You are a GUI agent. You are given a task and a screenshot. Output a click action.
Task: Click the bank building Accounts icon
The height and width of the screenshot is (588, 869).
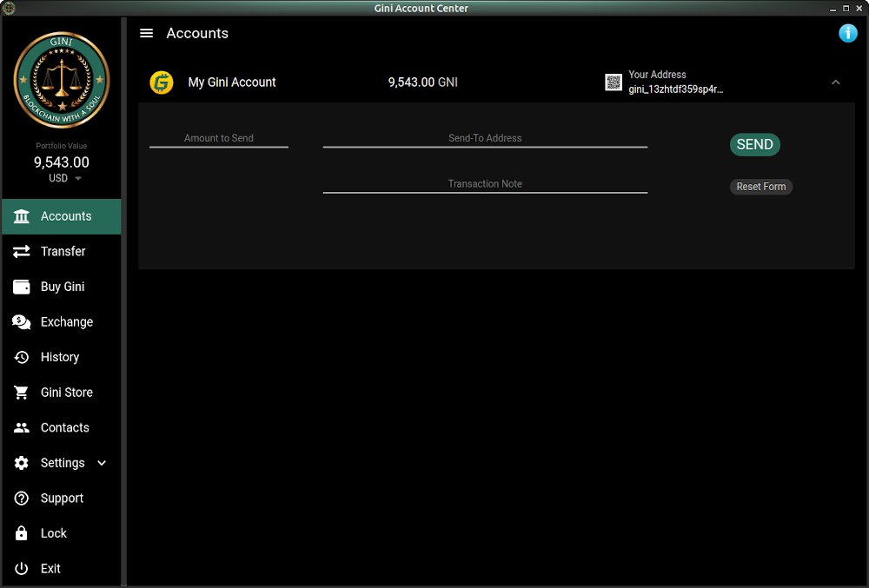pos(22,216)
